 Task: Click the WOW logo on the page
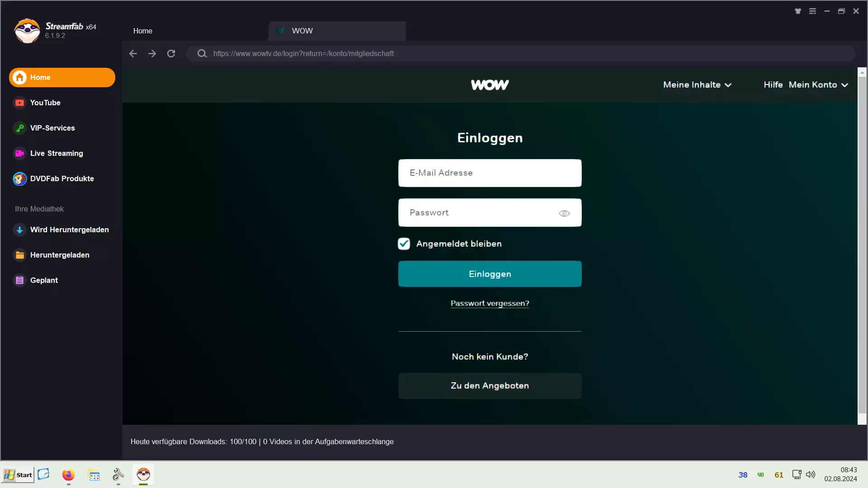[x=490, y=85]
